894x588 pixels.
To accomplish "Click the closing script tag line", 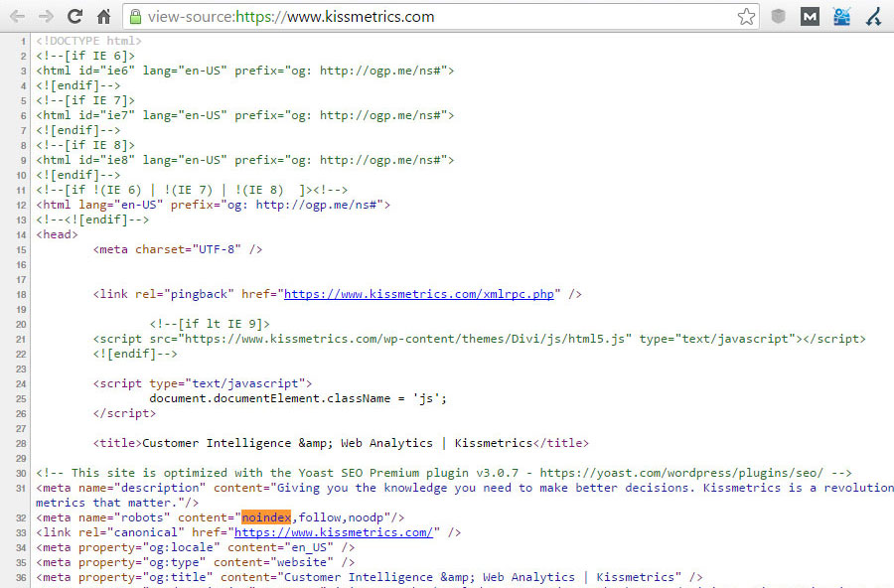I will pos(124,413).
